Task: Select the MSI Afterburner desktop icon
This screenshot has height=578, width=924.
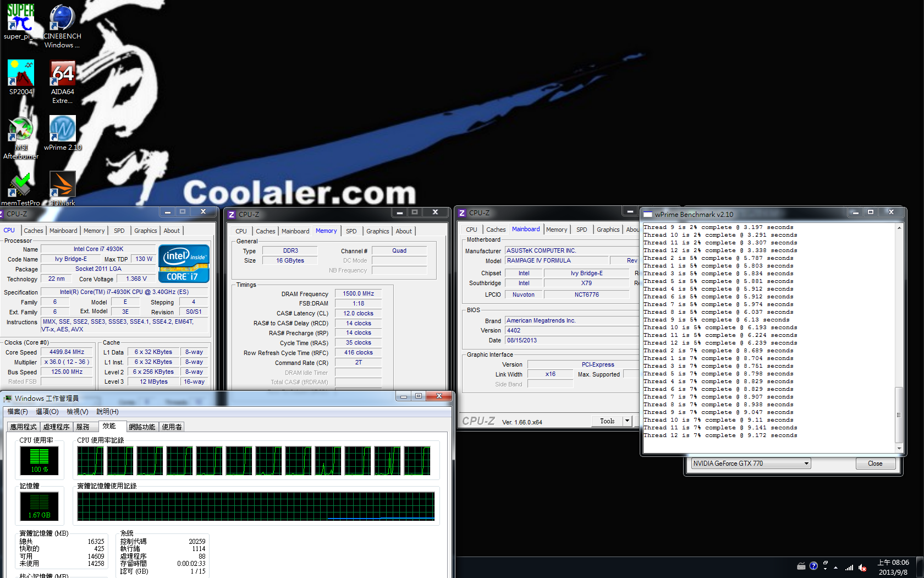Action: (21, 138)
